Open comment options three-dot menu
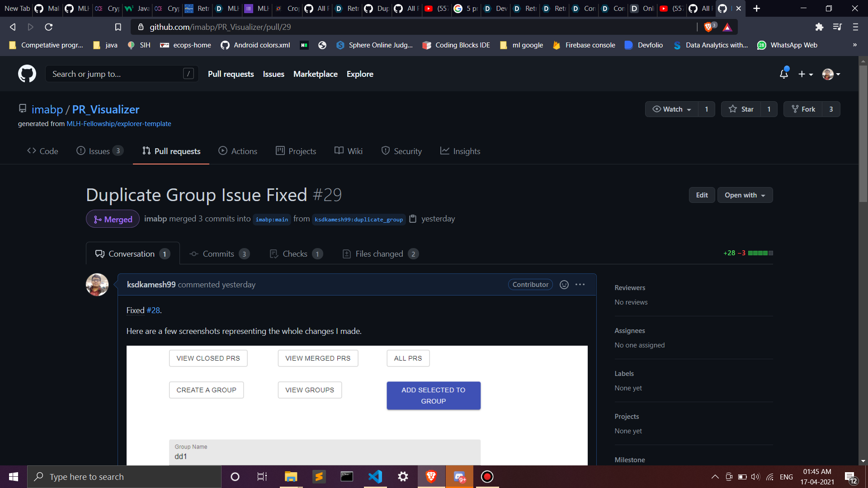 coord(580,284)
